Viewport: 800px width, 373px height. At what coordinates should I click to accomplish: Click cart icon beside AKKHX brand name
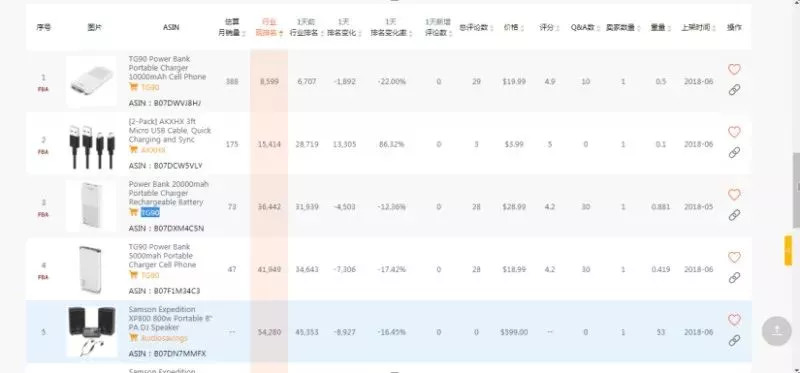(133, 150)
